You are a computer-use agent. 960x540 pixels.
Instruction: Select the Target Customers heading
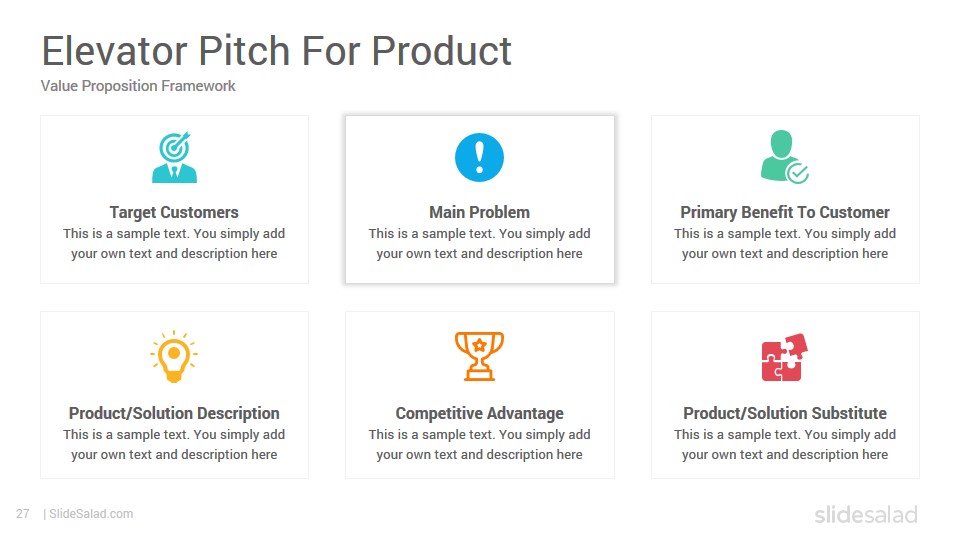174,212
